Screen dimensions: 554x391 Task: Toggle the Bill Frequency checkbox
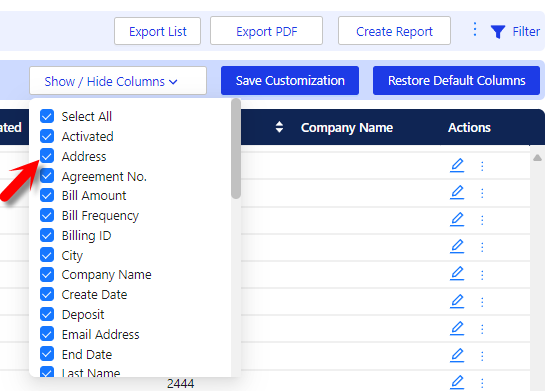47,215
